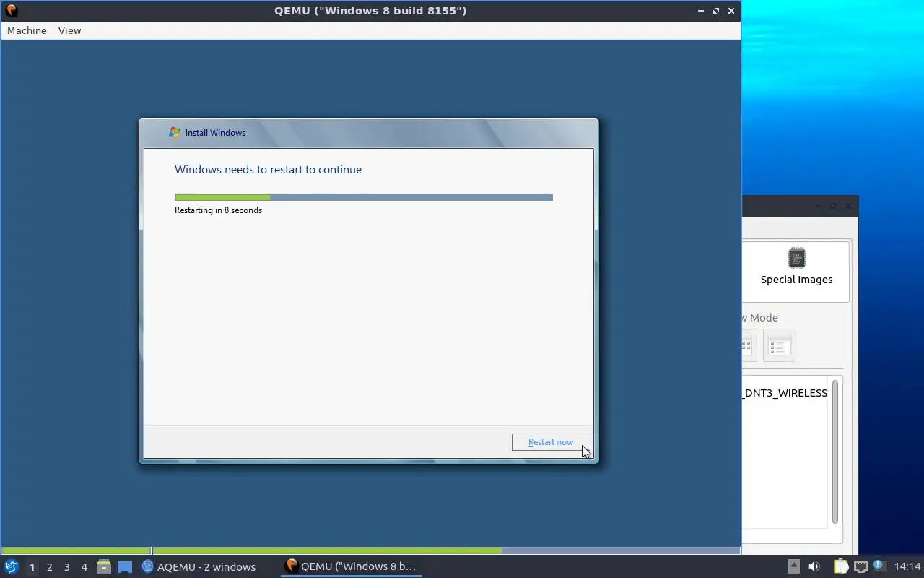Click the QEMU title bar app icon

click(x=11, y=11)
